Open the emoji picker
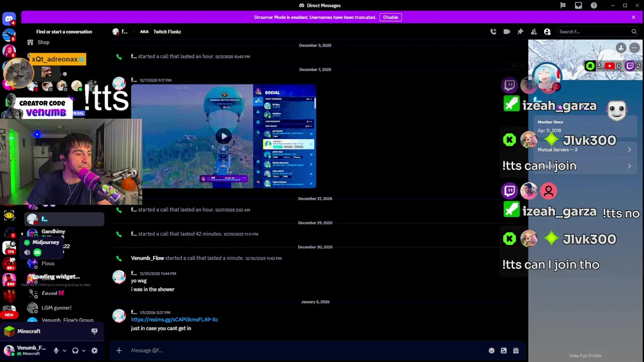The image size is (644, 362). tap(492, 350)
